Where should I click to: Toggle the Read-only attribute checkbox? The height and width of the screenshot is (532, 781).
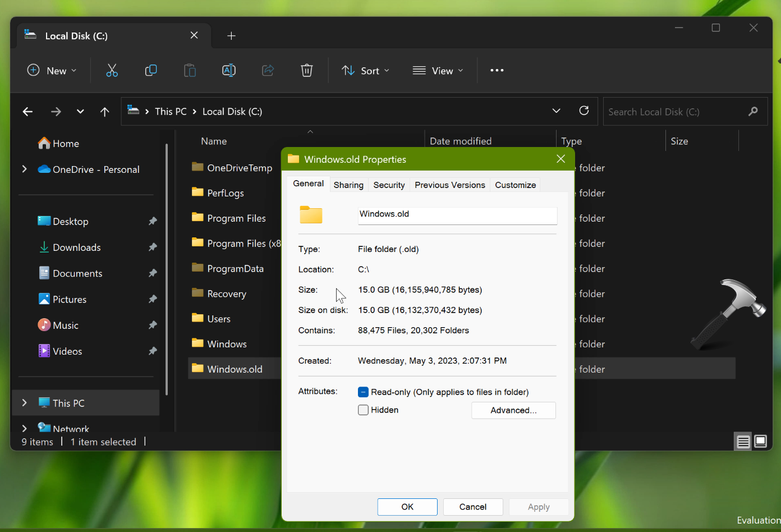pos(363,392)
